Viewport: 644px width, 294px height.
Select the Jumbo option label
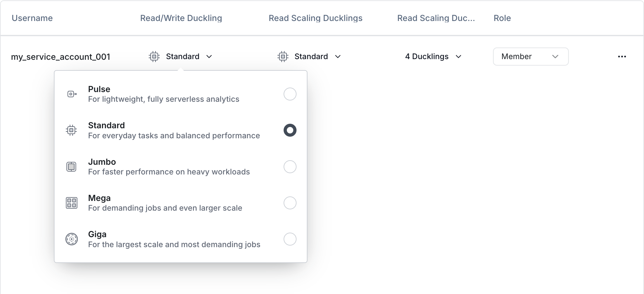[102, 162]
